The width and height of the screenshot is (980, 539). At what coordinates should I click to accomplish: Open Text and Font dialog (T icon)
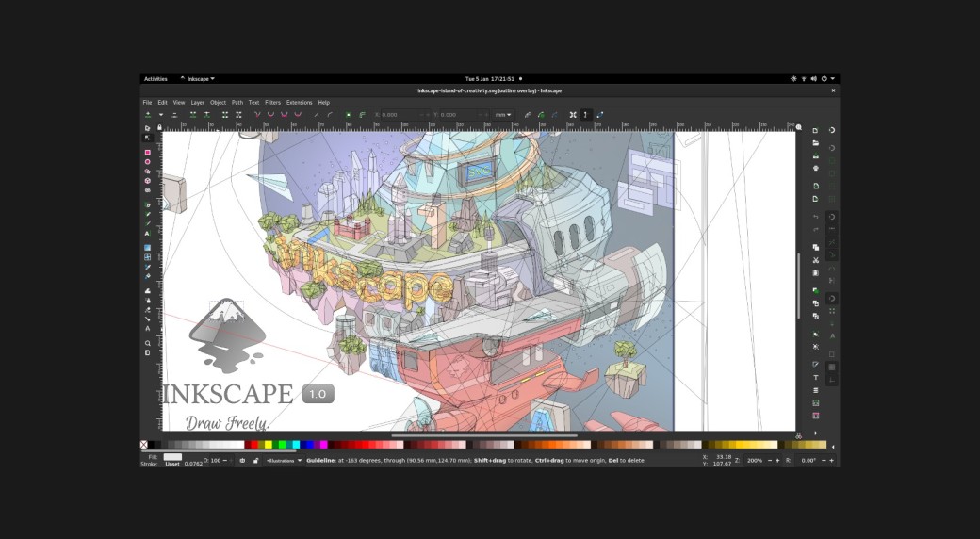816,378
